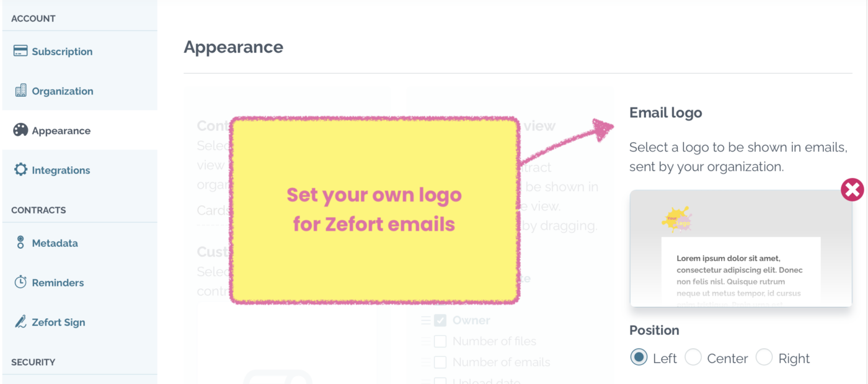Switch logo position to Center
Image resolution: width=868 pixels, height=384 pixels.
tap(694, 357)
